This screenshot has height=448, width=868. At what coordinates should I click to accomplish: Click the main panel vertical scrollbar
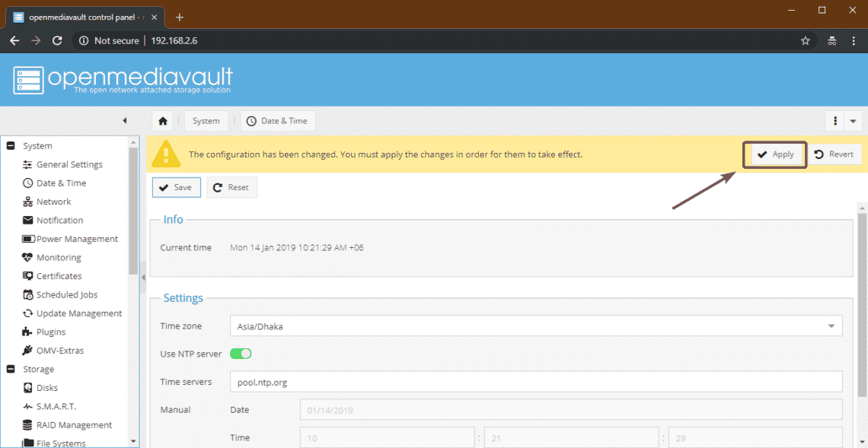click(862, 305)
